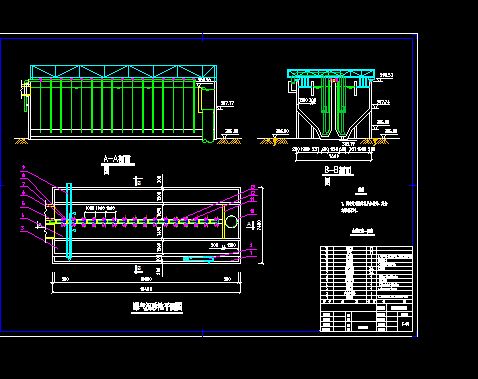Select the yellow pipe fitting in A-A section

201,99
